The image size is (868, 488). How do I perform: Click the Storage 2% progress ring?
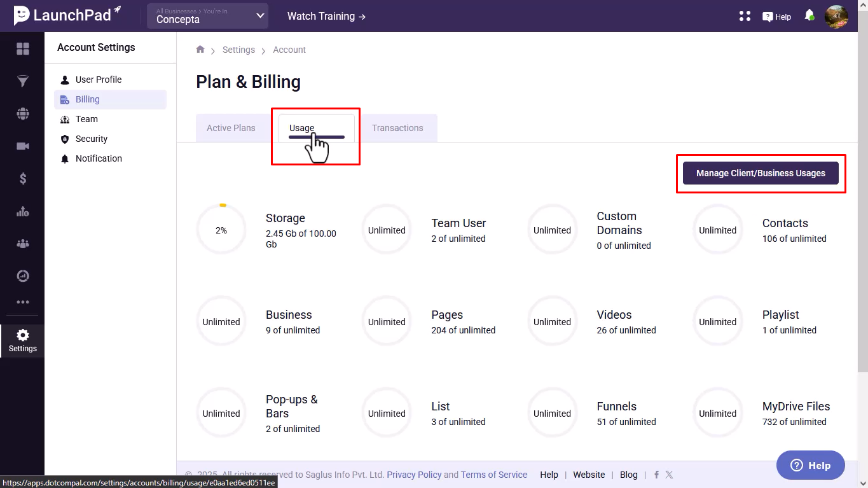(221, 230)
